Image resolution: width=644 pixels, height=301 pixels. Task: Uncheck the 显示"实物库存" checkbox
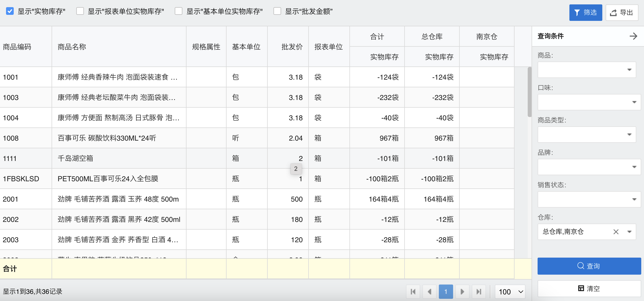(10, 11)
